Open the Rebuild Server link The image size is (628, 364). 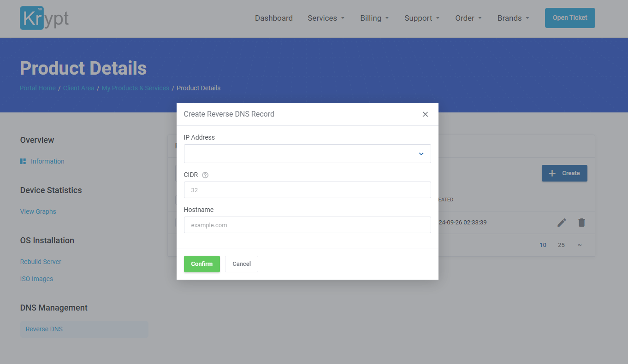(x=41, y=262)
